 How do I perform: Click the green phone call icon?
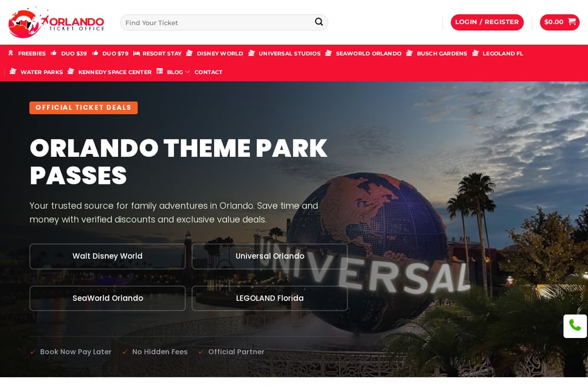(x=575, y=325)
